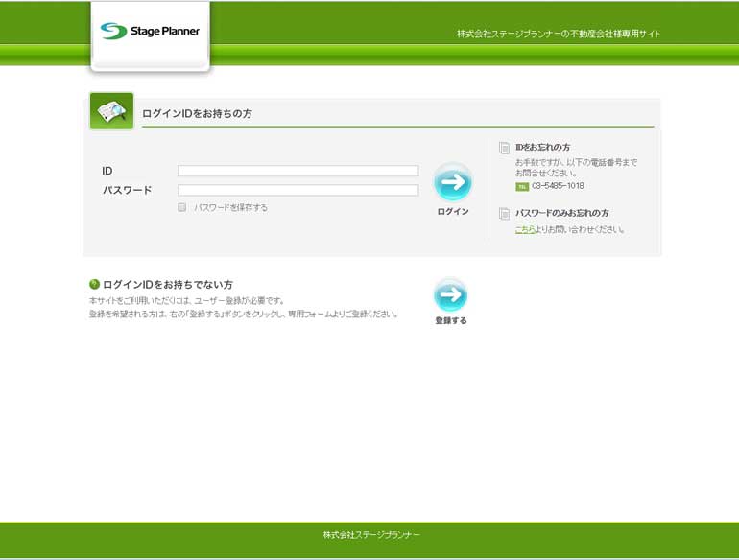Click document icon next to IDをお忘れの方
Image resolution: width=739 pixels, height=560 pixels.
504,148
